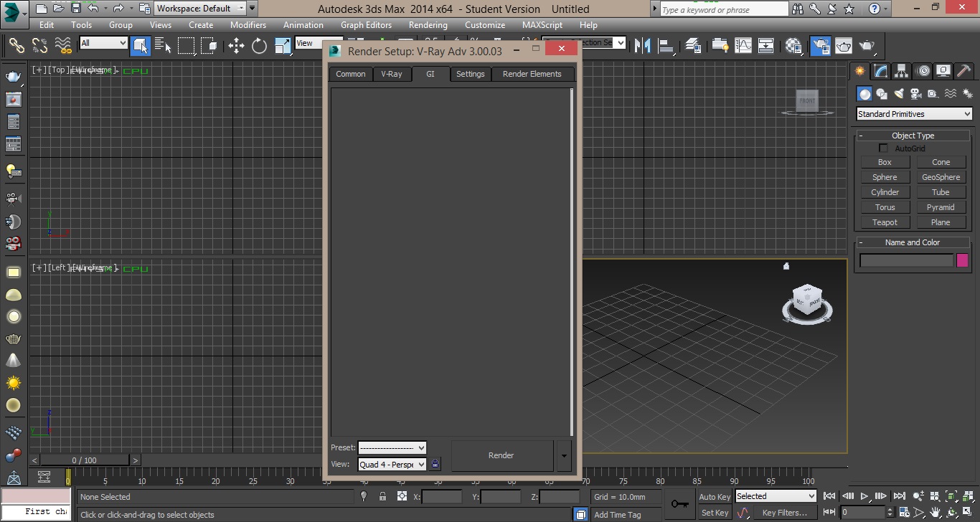Screen dimensions: 980x522
Task: Click the object name input field
Action: (x=907, y=260)
